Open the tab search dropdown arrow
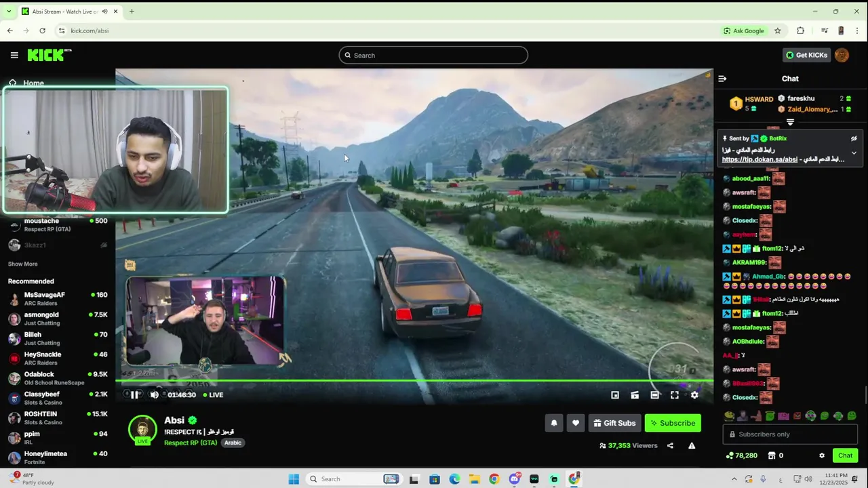Viewport: 868px width, 488px height. [9, 11]
